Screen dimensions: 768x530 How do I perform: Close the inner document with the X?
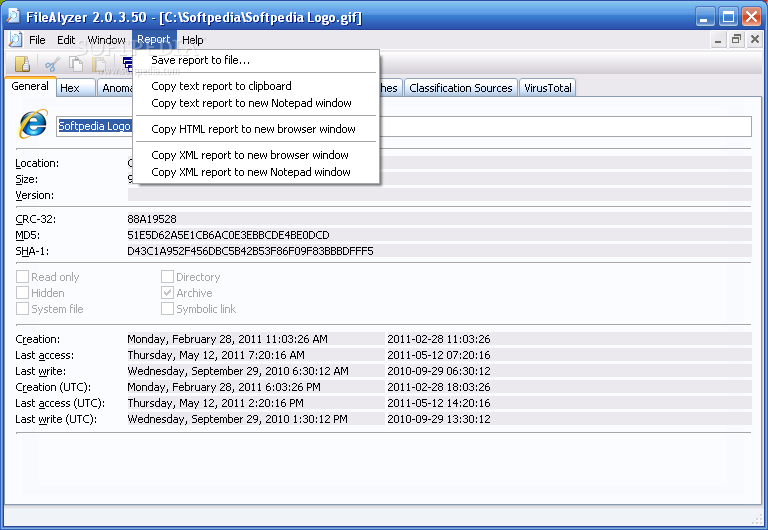click(755, 40)
